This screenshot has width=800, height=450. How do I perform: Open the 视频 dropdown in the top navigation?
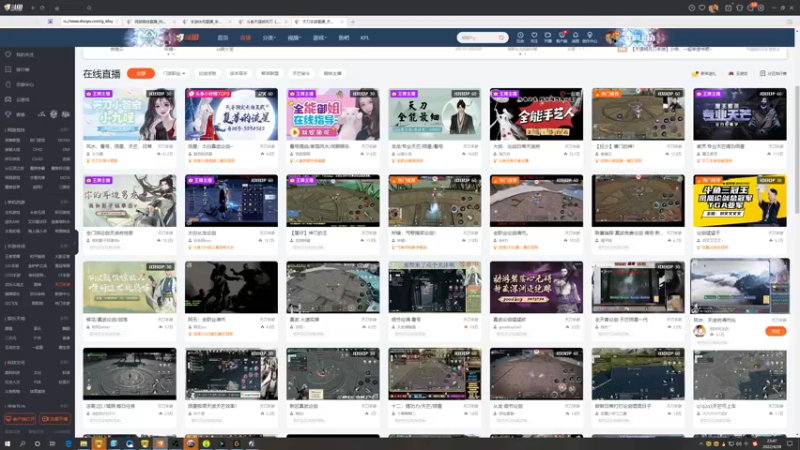click(294, 38)
